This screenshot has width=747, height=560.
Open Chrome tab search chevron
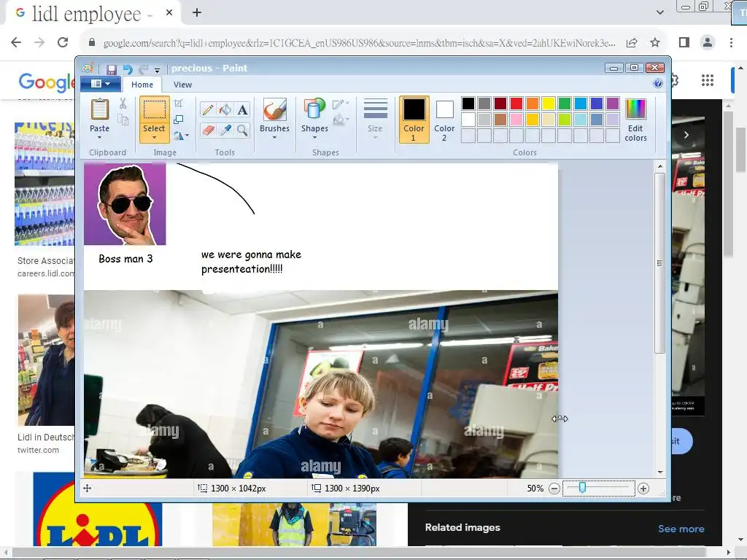point(659,12)
